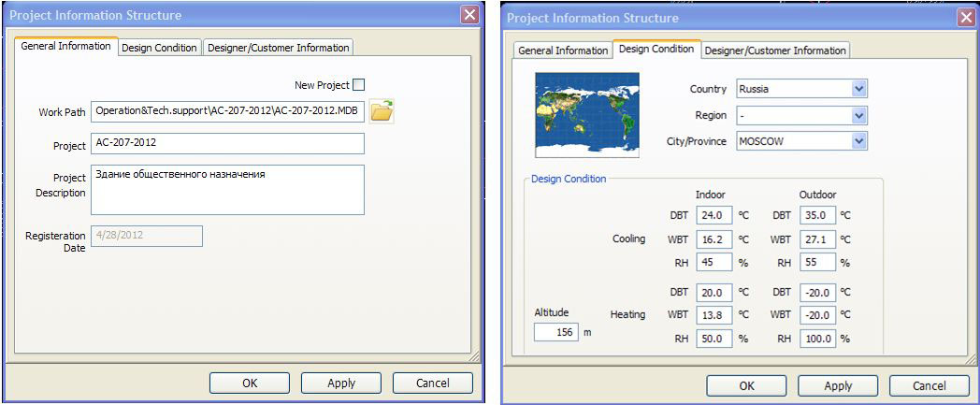The width and height of the screenshot is (980, 405).
Task: Click Apply in the dialog with Altitude field
Action: pyautogui.click(x=837, y=385)
